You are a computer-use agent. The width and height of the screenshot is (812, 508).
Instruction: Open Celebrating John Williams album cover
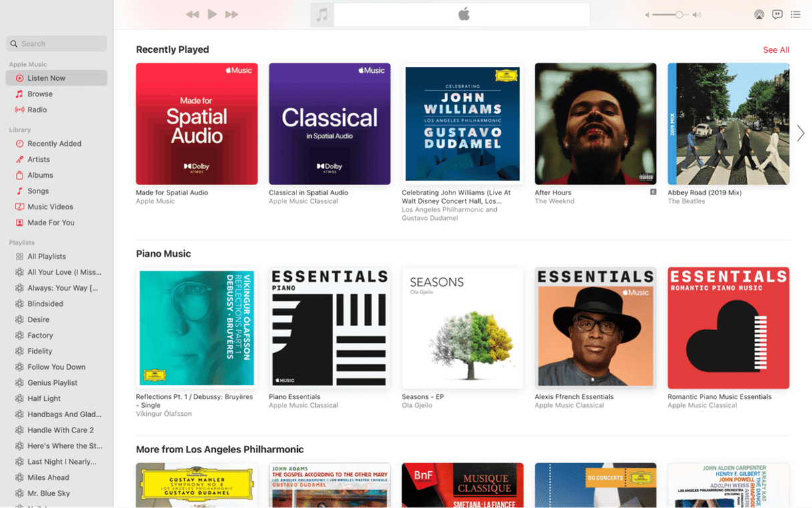coord(463,124)
